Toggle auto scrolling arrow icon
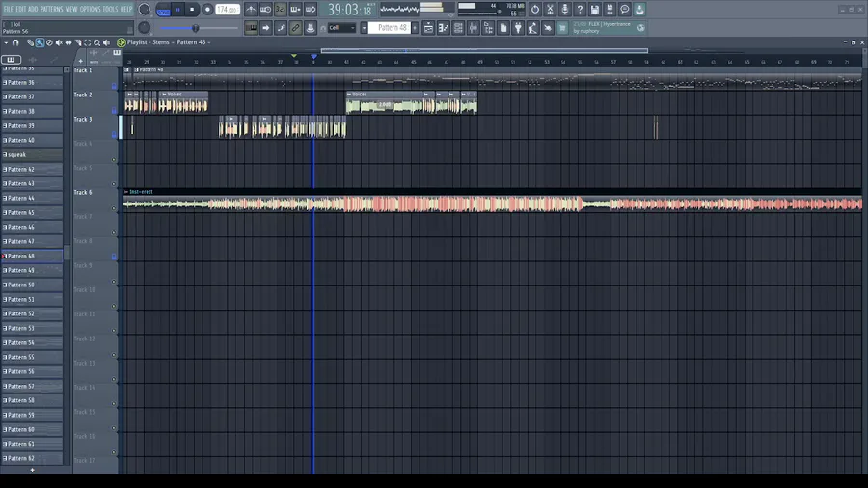868x488 pixels. [x=266, y=28]
